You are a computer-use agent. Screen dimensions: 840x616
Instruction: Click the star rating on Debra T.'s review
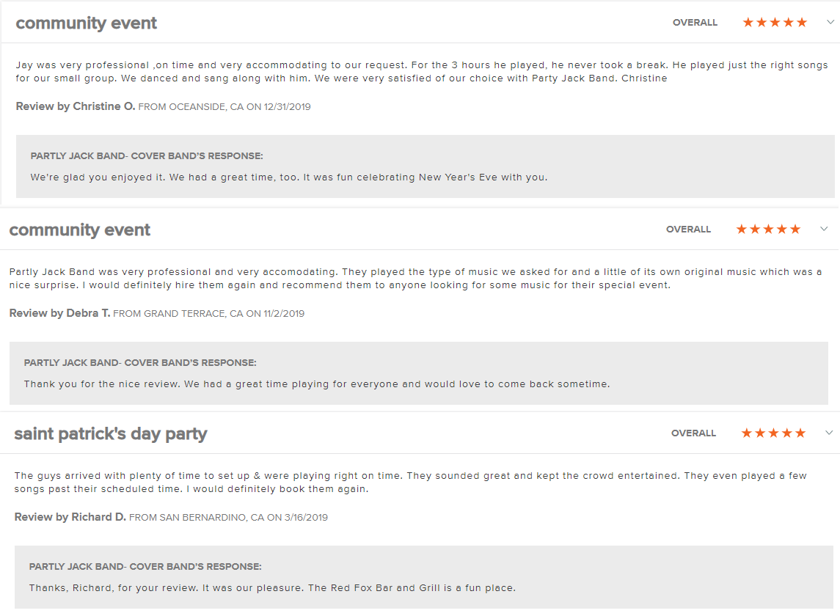pos(767,230)
